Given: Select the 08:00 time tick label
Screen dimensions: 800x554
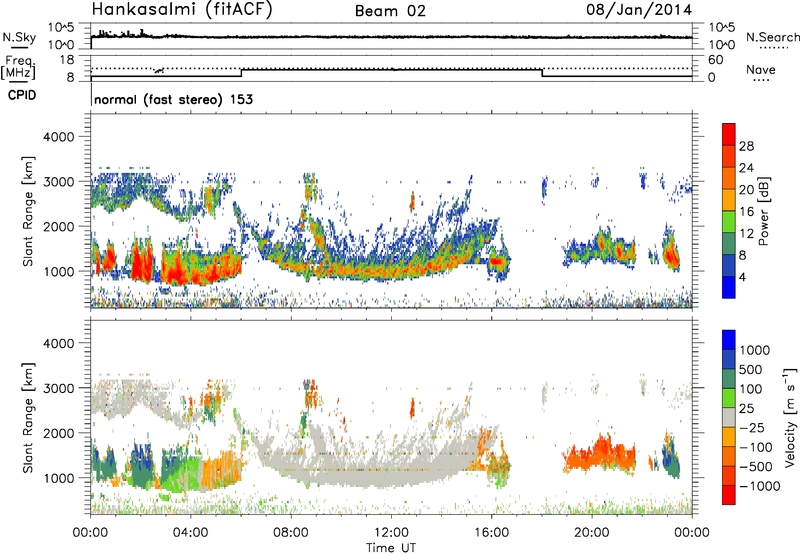Looking at the screenshot, I should 291,533.
